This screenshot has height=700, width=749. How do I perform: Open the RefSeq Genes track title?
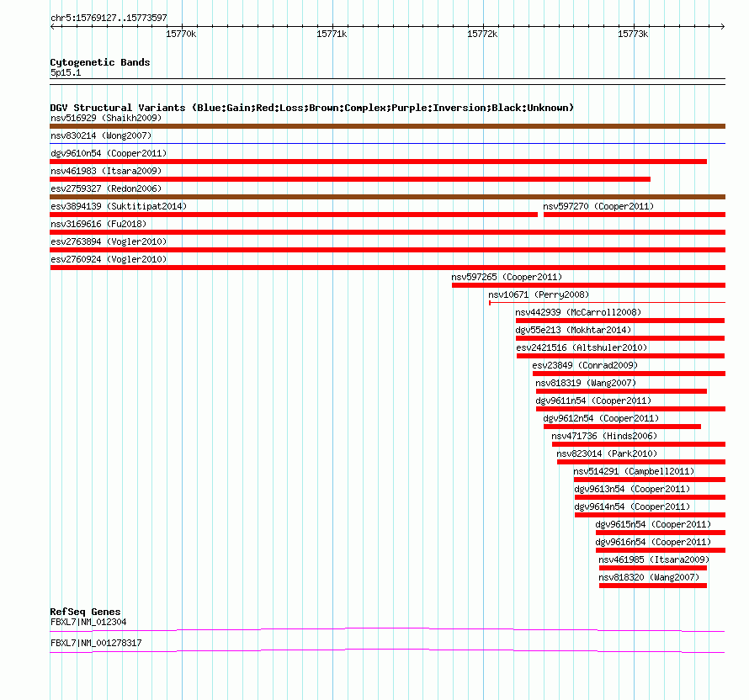pos(85,612)
